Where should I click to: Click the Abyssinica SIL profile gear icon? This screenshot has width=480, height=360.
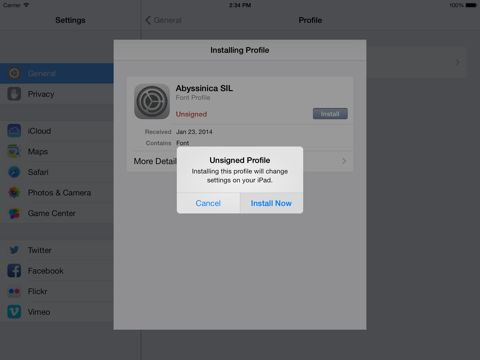[x=152, y=101]
